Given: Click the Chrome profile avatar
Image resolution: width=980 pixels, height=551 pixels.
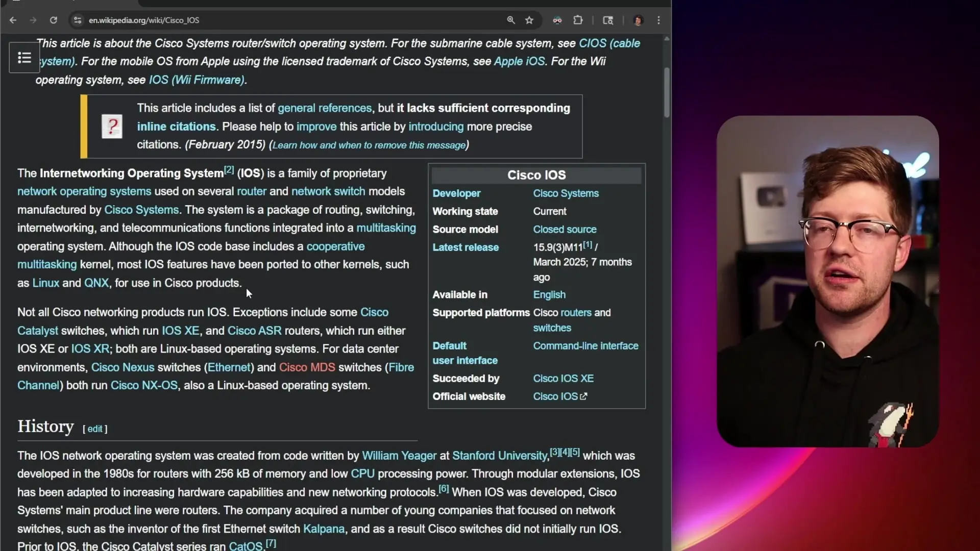Looking at the screenshot, I should click(x=638, y=20).
